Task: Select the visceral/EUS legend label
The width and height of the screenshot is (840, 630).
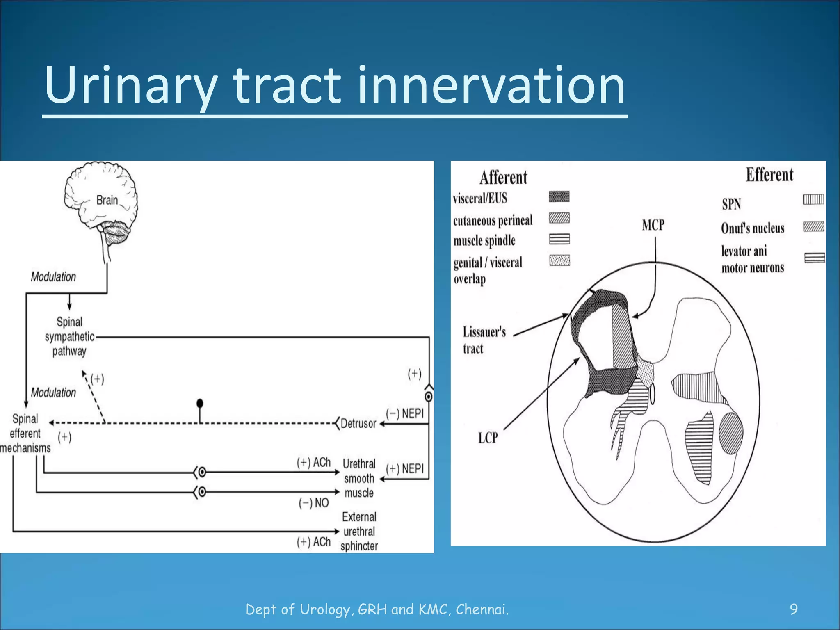Action: pos(480,199)
